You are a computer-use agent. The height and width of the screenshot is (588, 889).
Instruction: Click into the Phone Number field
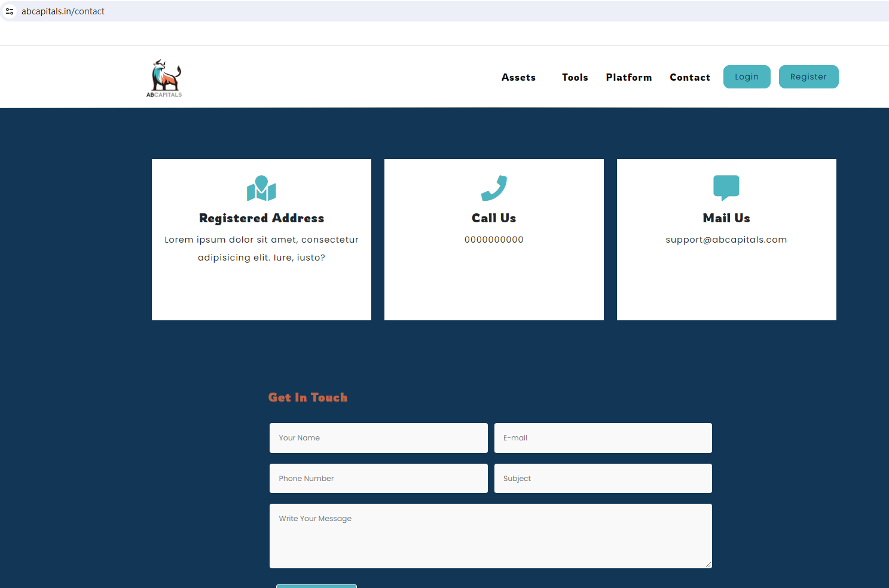click(x=378, y=479)
